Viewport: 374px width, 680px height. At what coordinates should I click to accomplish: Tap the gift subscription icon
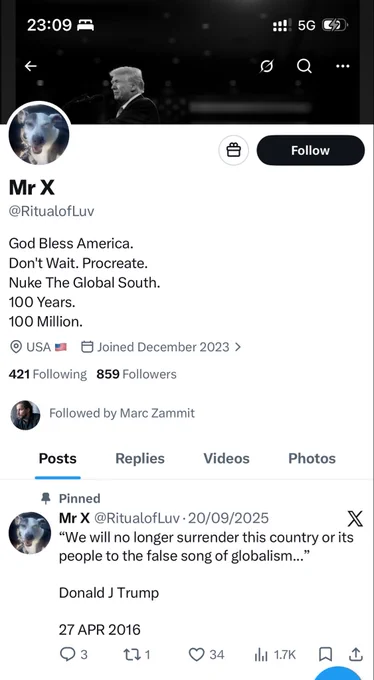point(234,150)
